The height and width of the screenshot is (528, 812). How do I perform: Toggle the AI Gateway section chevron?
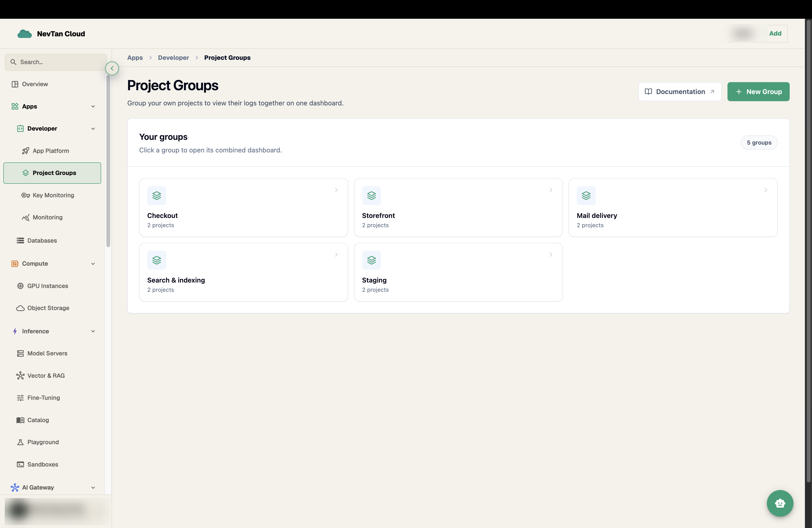(x=93, y=487)
